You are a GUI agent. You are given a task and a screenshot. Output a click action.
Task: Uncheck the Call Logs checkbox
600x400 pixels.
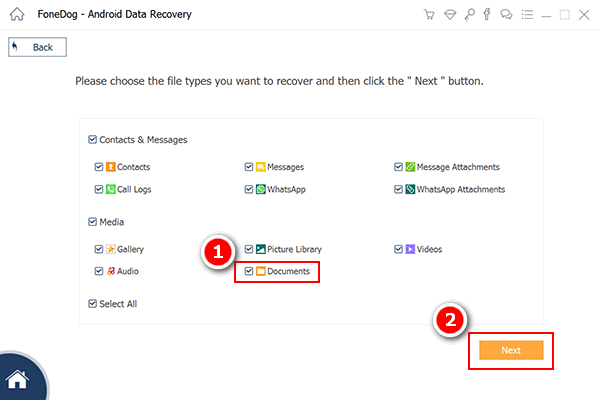(98, 189)
